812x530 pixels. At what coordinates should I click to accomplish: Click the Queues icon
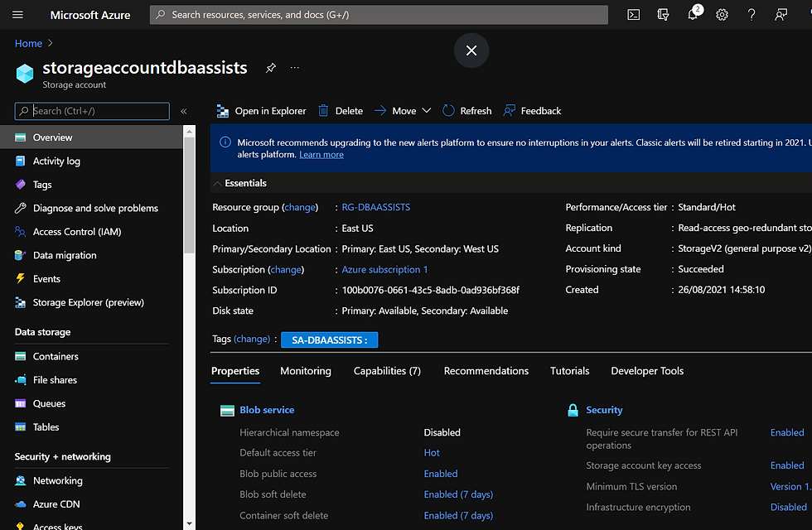pyautogui.click(x=20, y=403)
